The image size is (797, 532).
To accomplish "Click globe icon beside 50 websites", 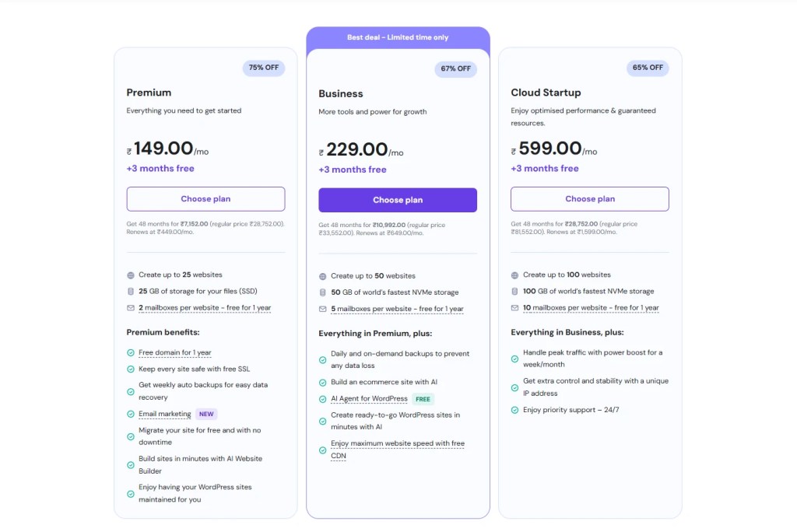I will coord(323,276).
